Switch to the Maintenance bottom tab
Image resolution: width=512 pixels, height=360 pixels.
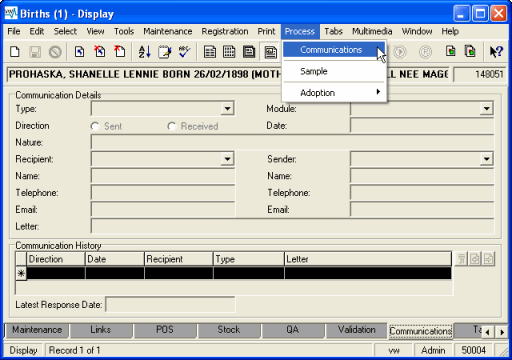[37, 330]
